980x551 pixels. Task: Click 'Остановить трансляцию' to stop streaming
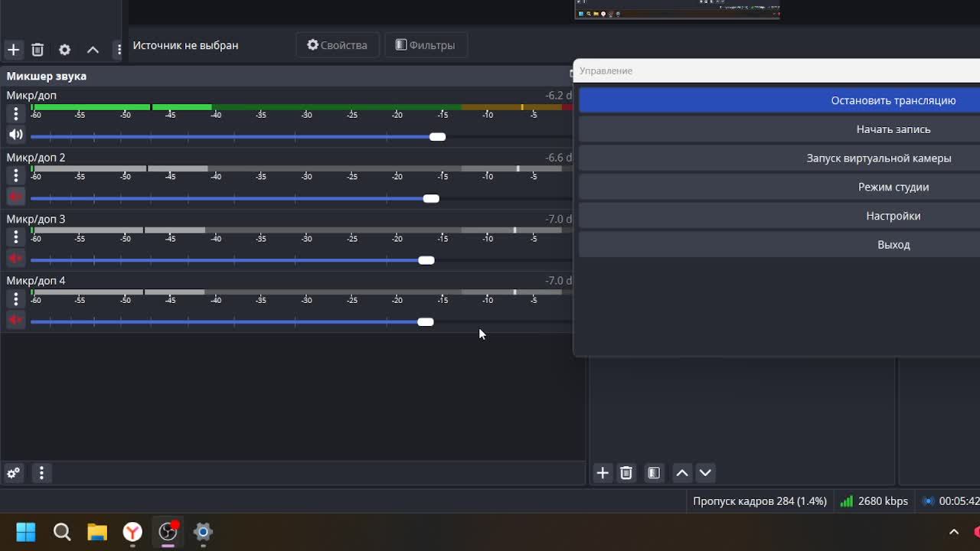tap(779, 100)
